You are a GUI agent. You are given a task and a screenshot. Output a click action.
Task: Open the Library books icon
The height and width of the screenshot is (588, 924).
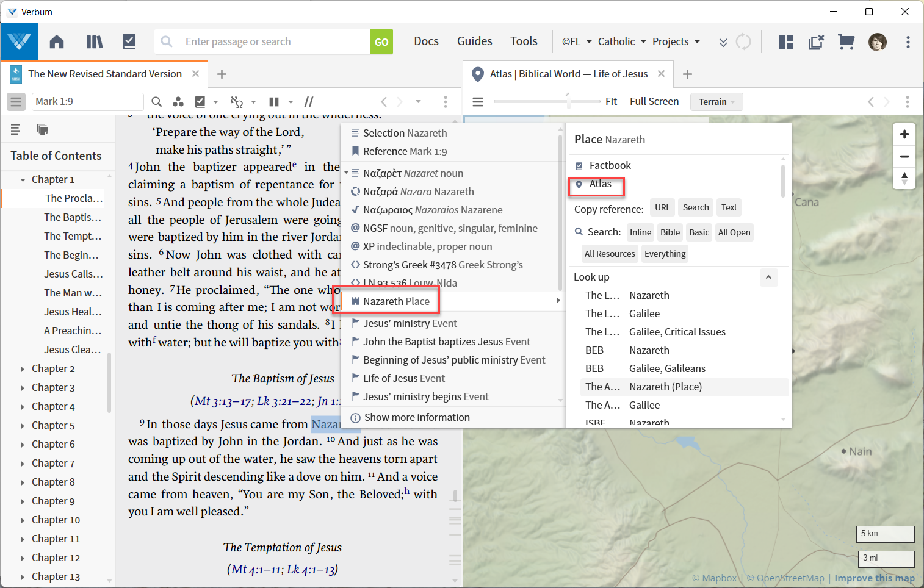(94, 41)
